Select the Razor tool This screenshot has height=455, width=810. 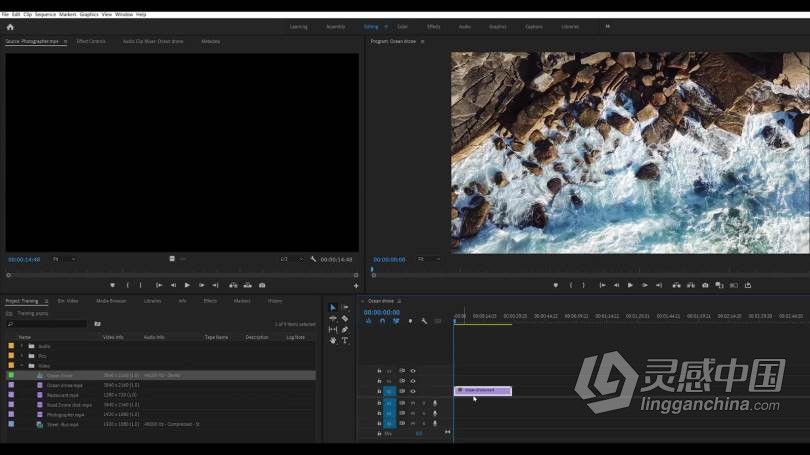[345, 319]
